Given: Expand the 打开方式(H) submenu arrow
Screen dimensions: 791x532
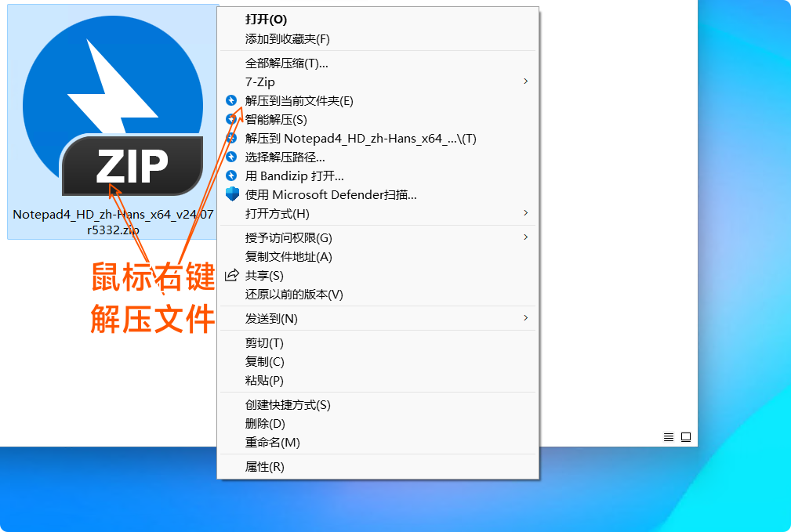Looking at the screenshot, I should [x=526, y=213].
